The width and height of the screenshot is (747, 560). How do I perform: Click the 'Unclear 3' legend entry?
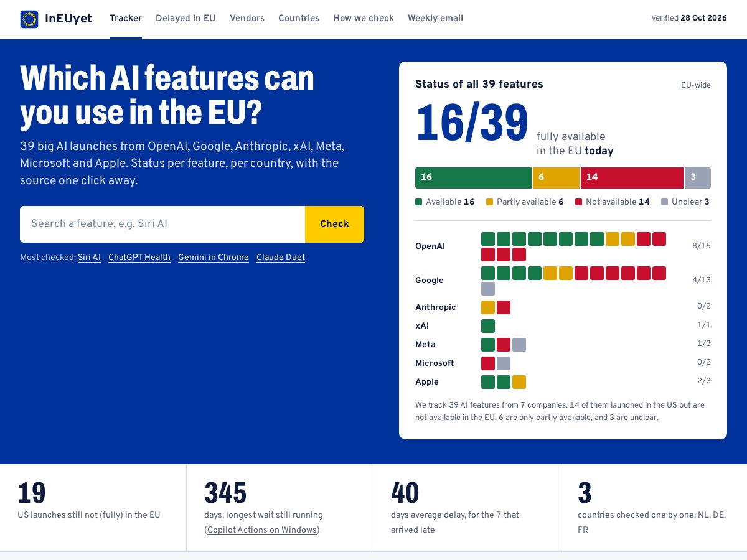click(685, 202)
